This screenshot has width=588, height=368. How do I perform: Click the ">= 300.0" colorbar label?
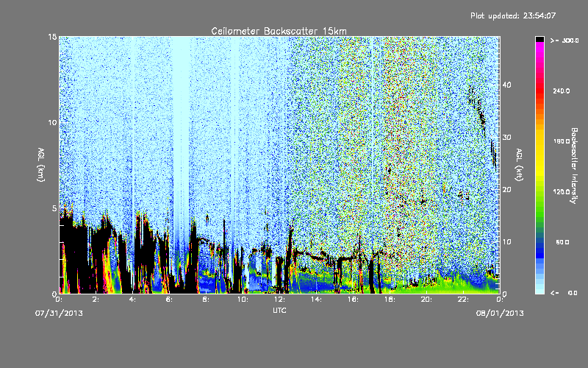(564, 40)
